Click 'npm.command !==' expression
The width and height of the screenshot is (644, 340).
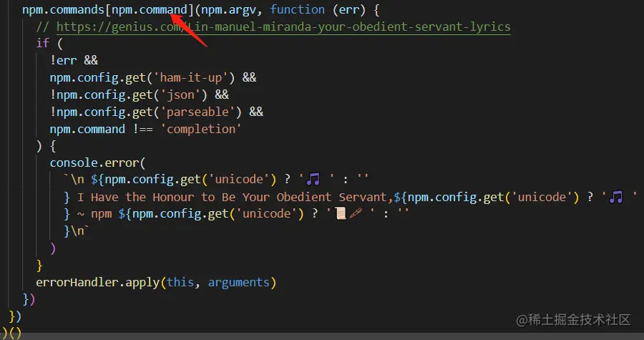pos(101,130)
